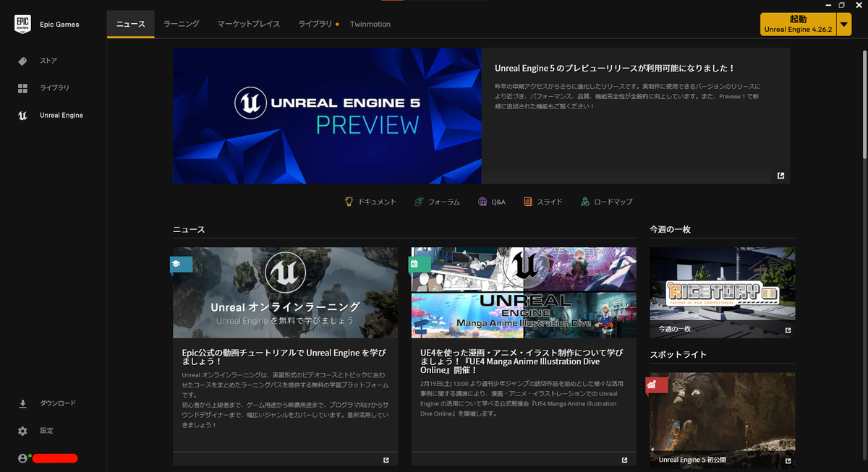868x472 pixels.
Task: Switch to the Twinmotion tab
Action: point(370,24)
